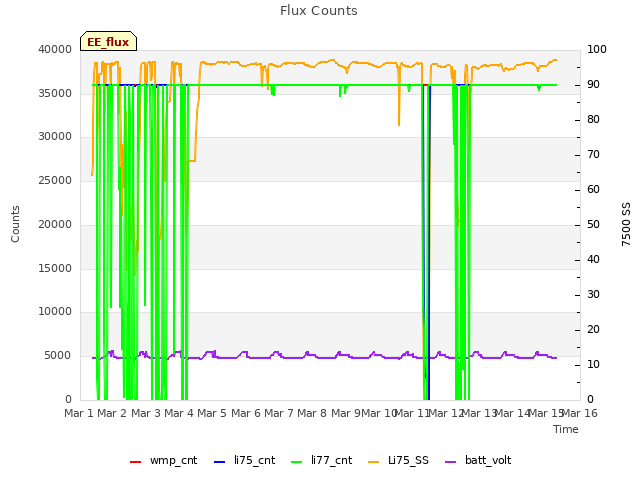Select the EE_flux tab label
The width and height of the screenshot is (640, 480).
(x=108, y=42)
